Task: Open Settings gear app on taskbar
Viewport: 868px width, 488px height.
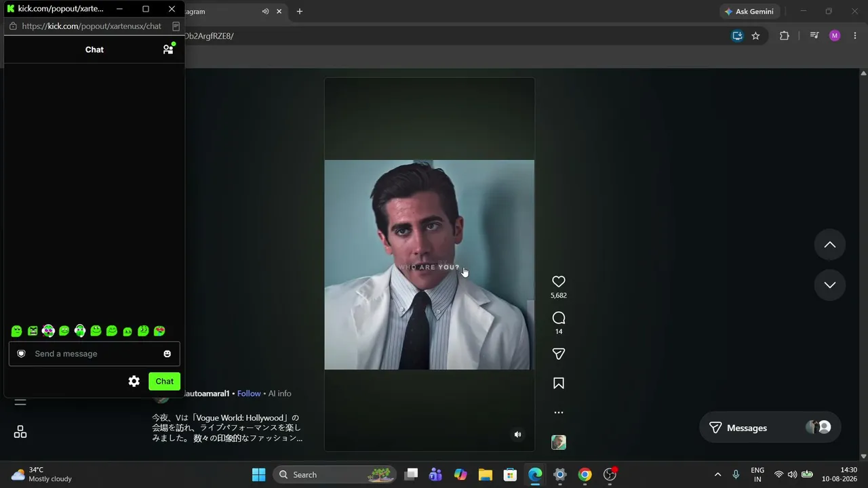Action: 559,474
